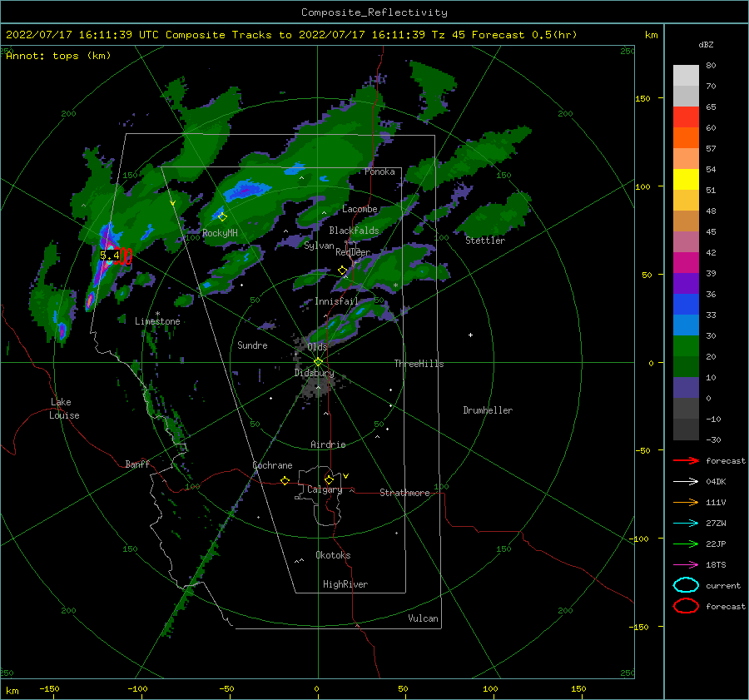Viewport: 749px width, 700px height.
Task: Click the 'Annot: tops (km)' label
Action: (58, 56)
